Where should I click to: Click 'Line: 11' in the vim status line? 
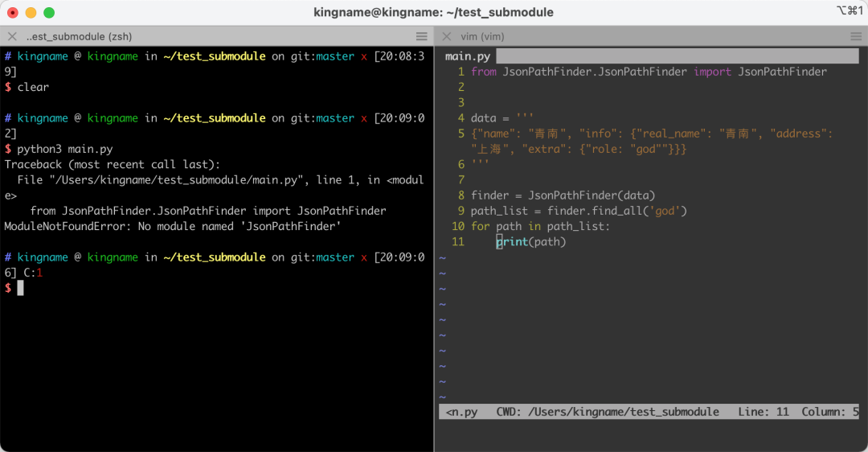[x=764, y=412]
